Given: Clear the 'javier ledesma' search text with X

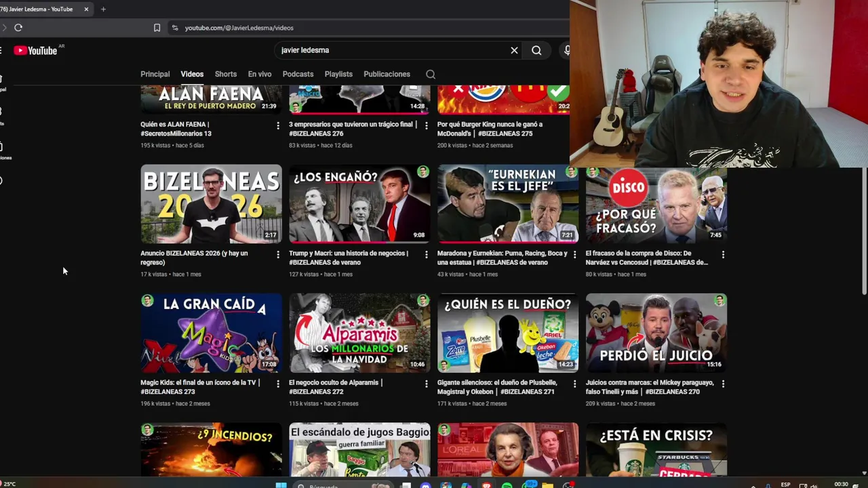Looking at the screenshot, I should coord(514,50).
